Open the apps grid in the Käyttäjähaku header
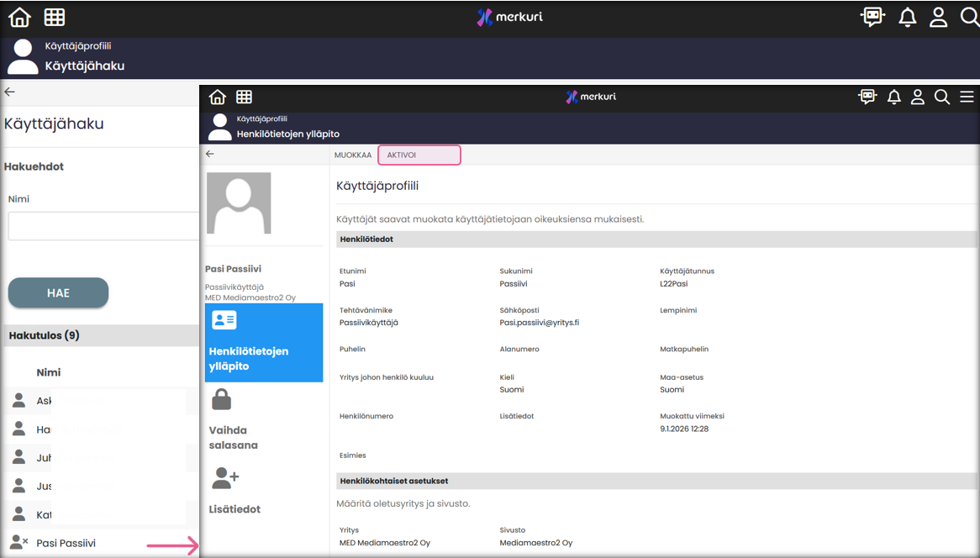 tap(55, 18)
